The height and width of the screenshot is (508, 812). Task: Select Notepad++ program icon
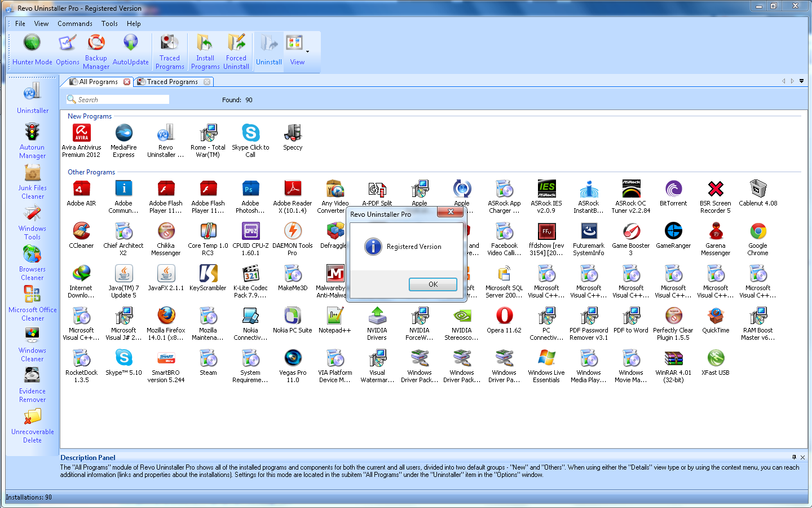[335, 320]
